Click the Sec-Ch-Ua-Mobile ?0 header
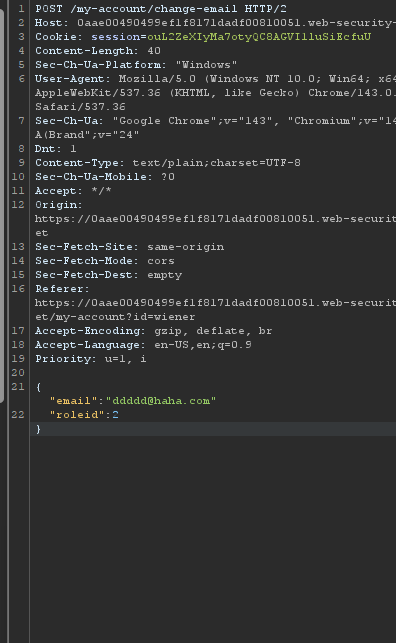Viewport: 396px width, 643px height. coord(105,176)
